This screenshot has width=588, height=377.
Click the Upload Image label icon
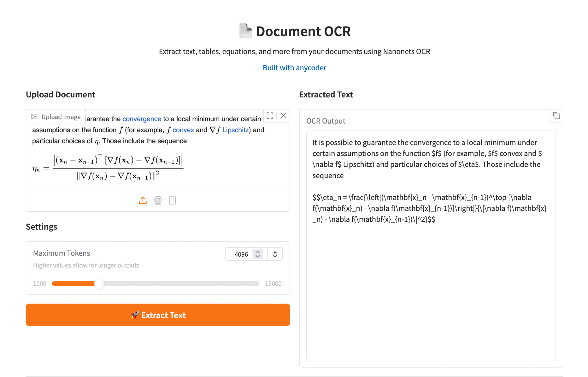click(x=34, y=117)
